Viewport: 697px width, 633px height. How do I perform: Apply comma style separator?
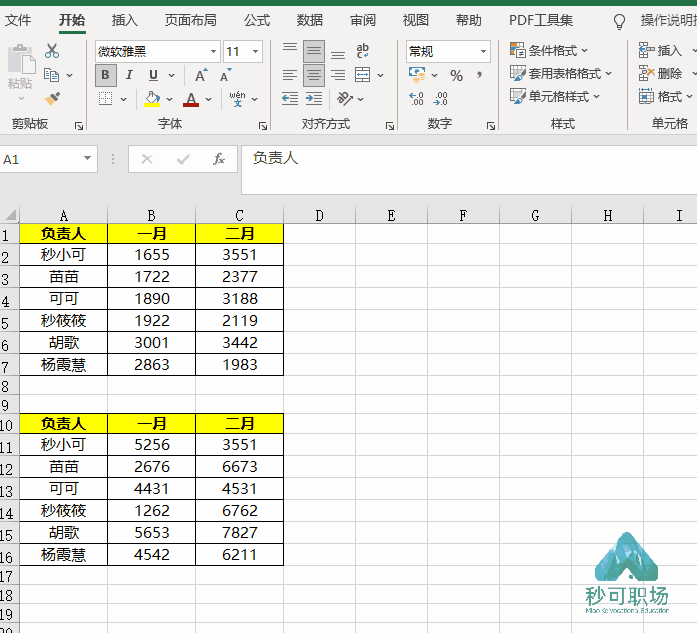pyautogui.click(x=479, y=75)
